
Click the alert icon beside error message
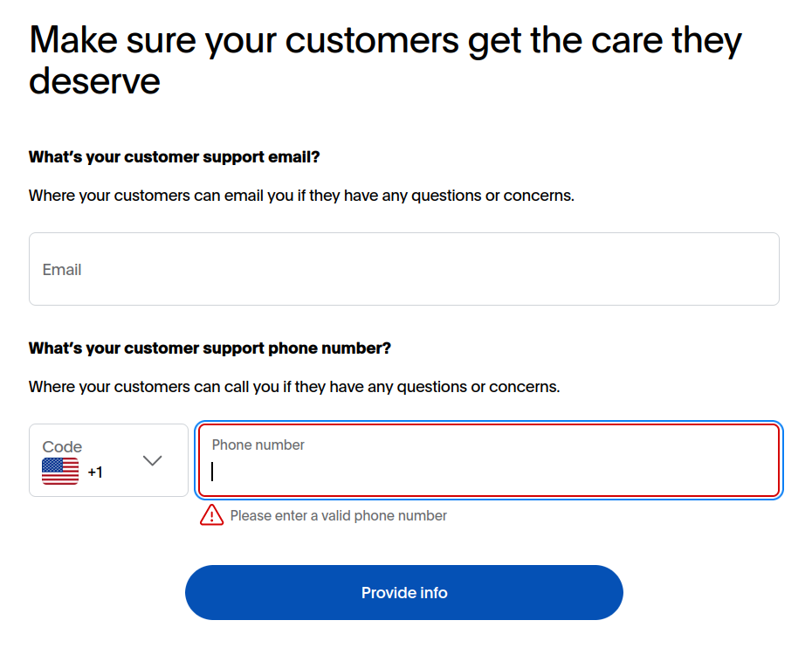(212, 515)
